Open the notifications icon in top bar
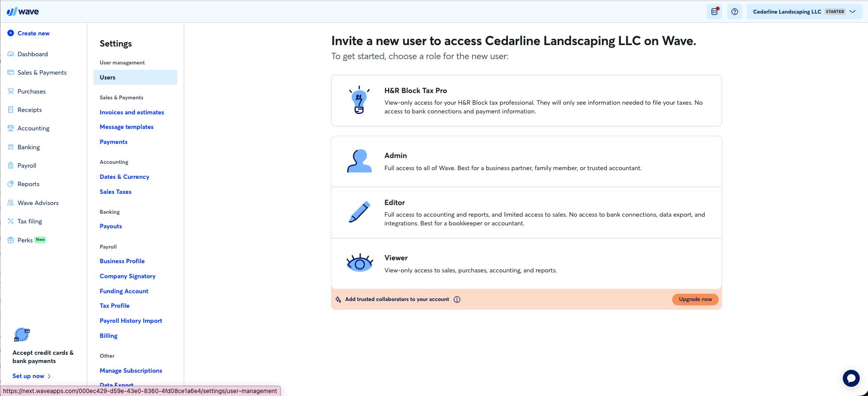Screen dimensions: 868x396 [x=714, y=12]
